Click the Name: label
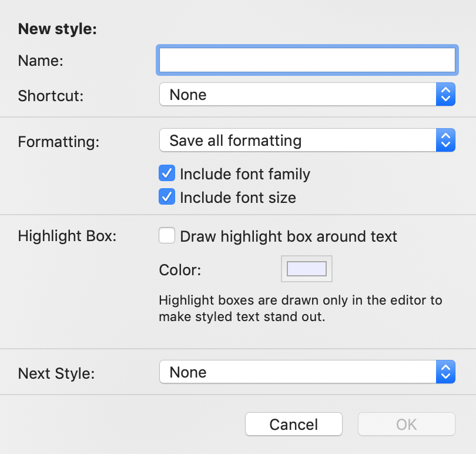The image size is (476, 454). pyautogui.click(x=41, y=61)
